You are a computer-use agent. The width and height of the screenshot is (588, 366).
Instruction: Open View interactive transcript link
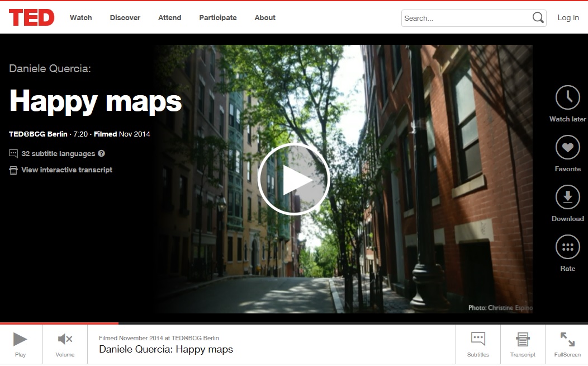point(67,170)
